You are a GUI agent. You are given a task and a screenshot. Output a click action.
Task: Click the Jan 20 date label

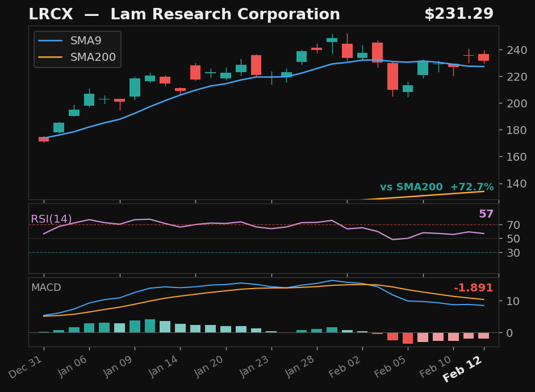point(208,366)
